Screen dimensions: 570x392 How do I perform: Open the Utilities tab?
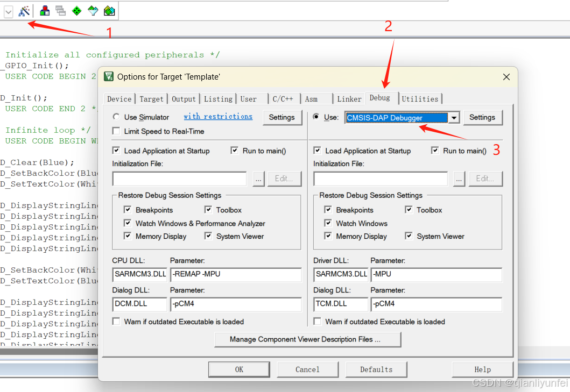[x=420, y=99]
